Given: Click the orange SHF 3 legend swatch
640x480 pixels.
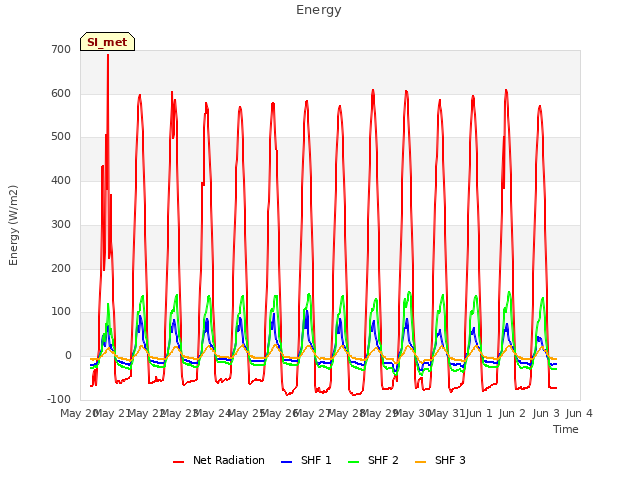Looking at the screenshot, I should pyautogui.click(x=420, y=462).
